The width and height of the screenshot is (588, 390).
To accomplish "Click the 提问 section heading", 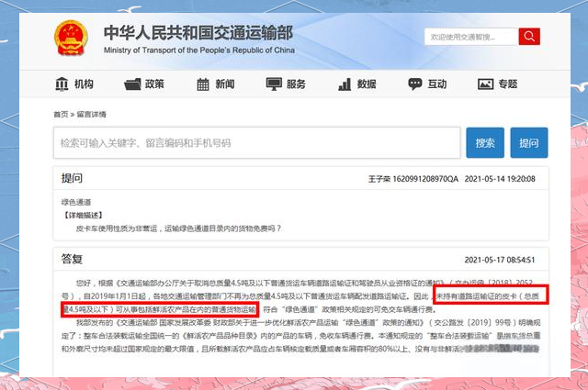I will pos(72,178).
